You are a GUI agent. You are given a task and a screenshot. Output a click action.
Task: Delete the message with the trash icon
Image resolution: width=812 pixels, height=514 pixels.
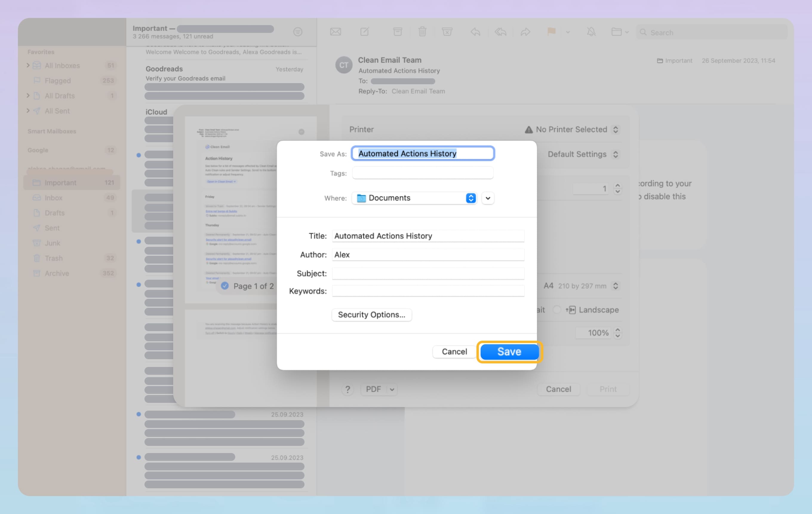[x=422, y=32]
